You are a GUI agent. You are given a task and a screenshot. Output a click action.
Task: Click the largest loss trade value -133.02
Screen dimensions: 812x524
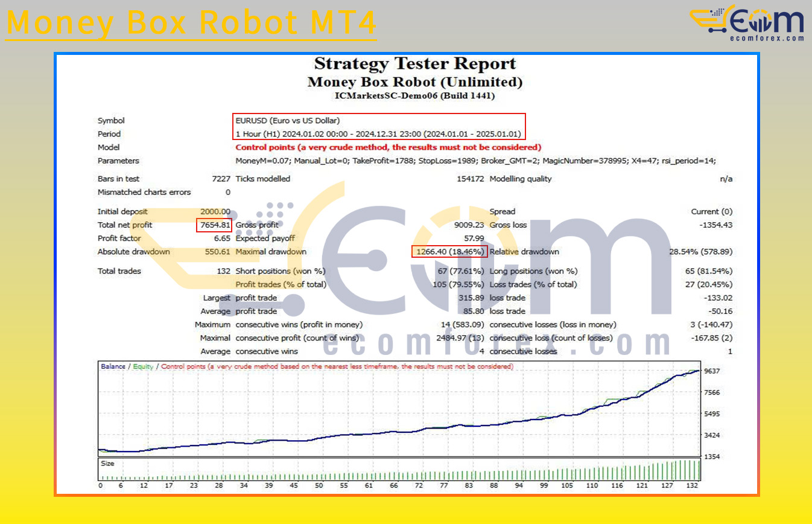tap(718, 298)
